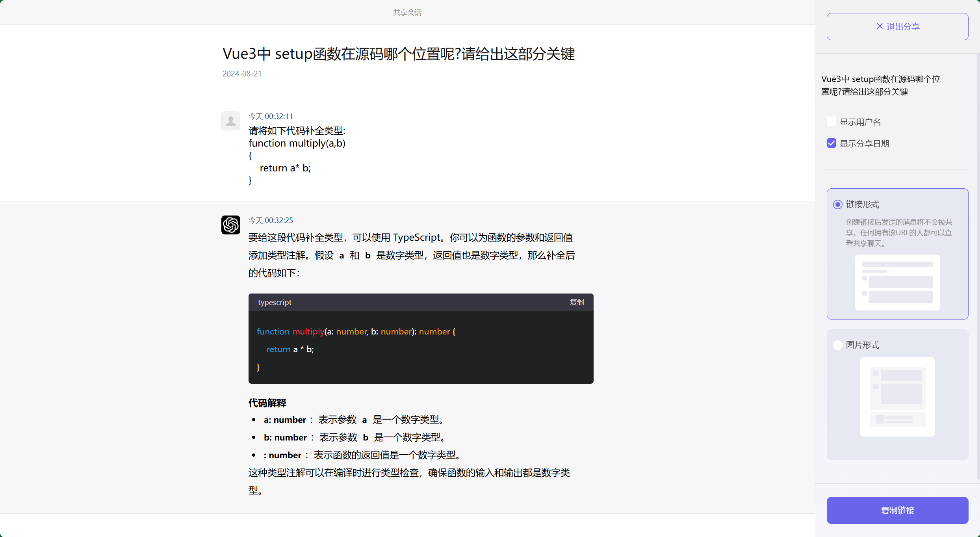Select the 链接形式 radio option

pos(837,204)
